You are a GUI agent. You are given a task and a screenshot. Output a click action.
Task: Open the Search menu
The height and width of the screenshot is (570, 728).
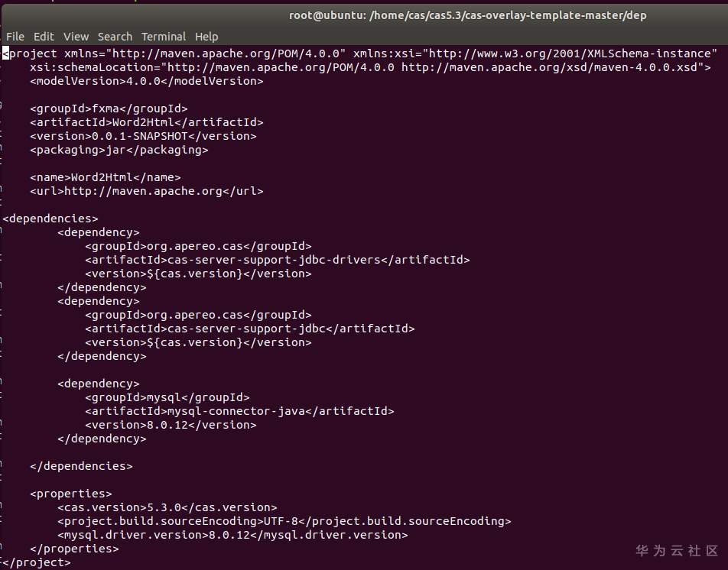(x=115, y=36)
